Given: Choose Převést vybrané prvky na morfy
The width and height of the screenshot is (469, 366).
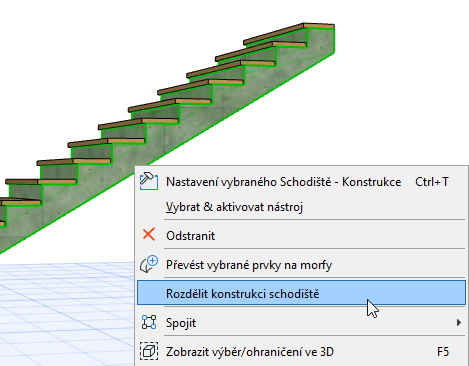Looking at the screenshot, I should (x=301, y=265).
